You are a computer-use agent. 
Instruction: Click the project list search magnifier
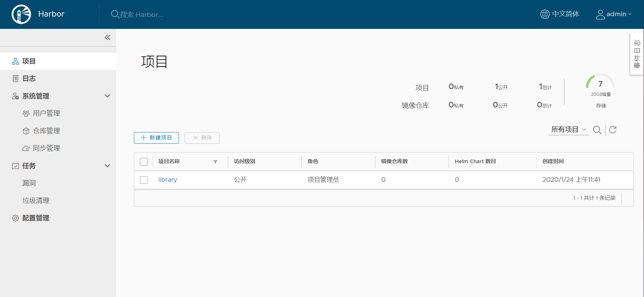pyautogui.click(x=597, y=130)
